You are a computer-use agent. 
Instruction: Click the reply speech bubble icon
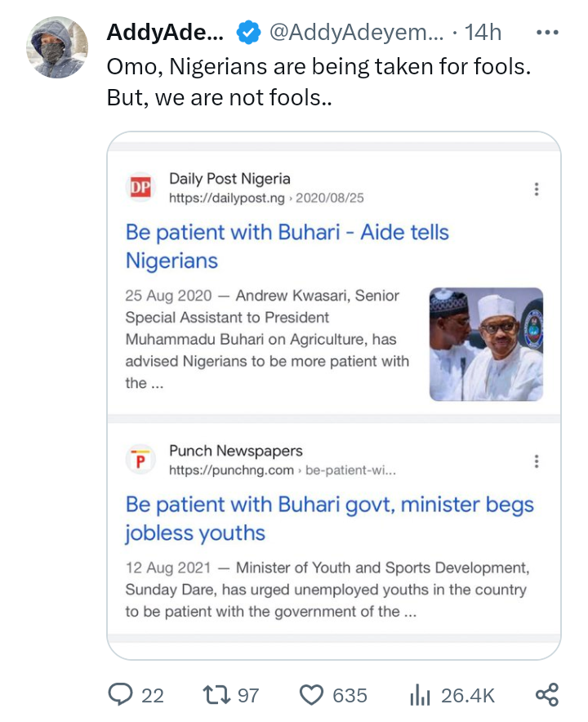coord(121,695)
